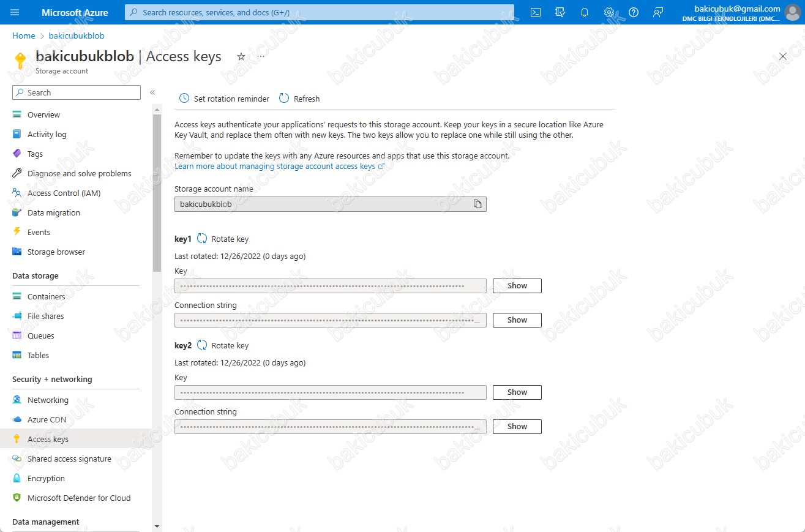Screen dimensions: 805x532
Task: Collapse the sidebar with the double chevron
Action: 152,92
